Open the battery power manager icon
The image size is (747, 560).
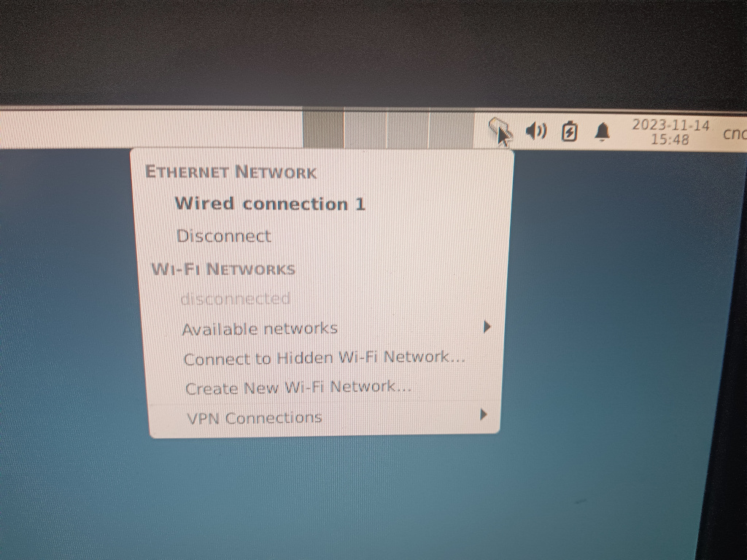click(569, 131)
